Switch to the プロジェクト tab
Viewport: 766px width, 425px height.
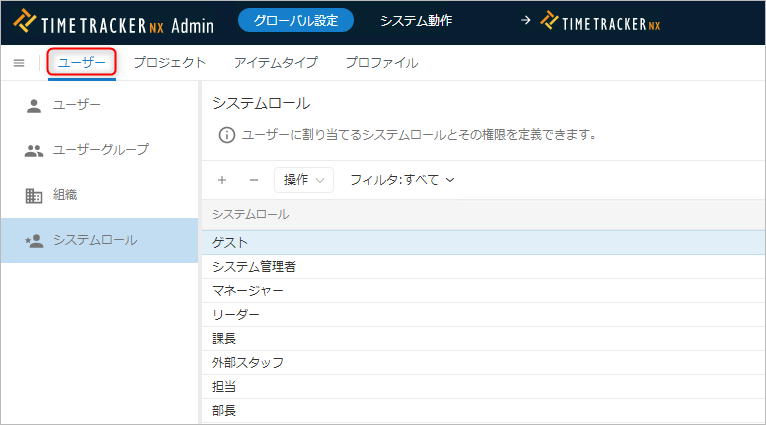pyautogui.click(x=170, y=63)
